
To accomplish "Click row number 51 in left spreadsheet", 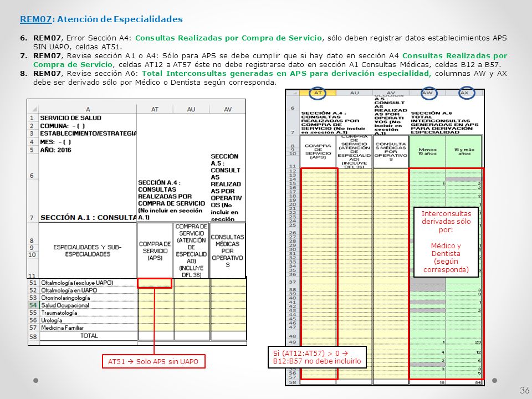I will 33,283.
